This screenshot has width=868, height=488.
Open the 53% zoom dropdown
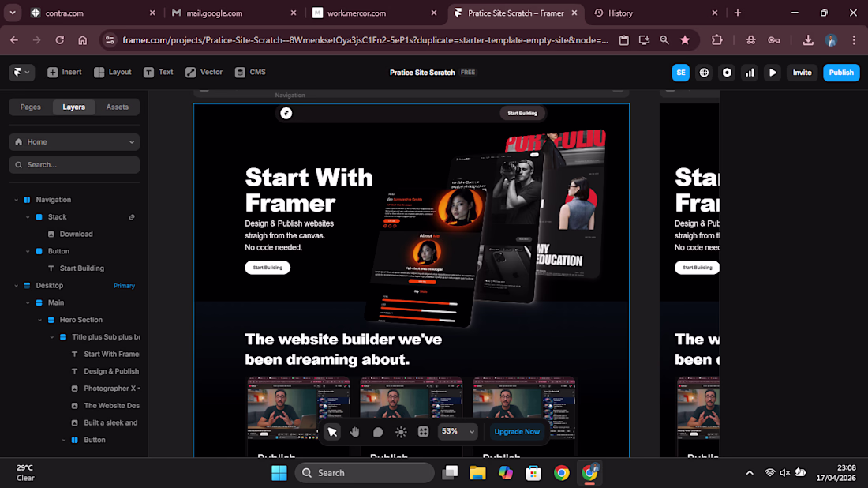tap(458, 431)
